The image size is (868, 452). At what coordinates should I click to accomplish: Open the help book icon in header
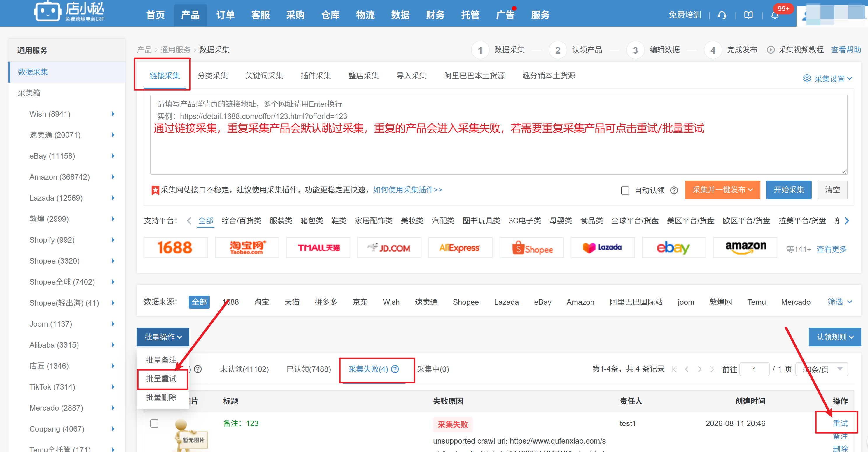pos(748,15)
